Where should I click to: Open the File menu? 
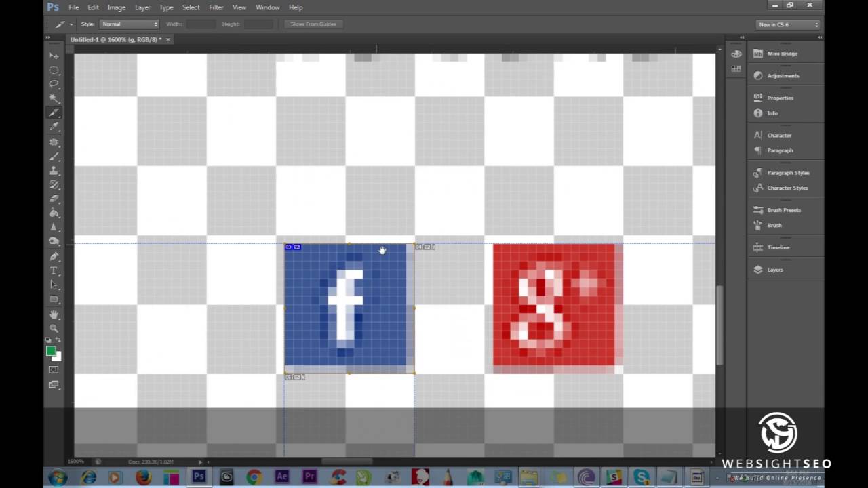pyautogui.click(x=73, y=7)
